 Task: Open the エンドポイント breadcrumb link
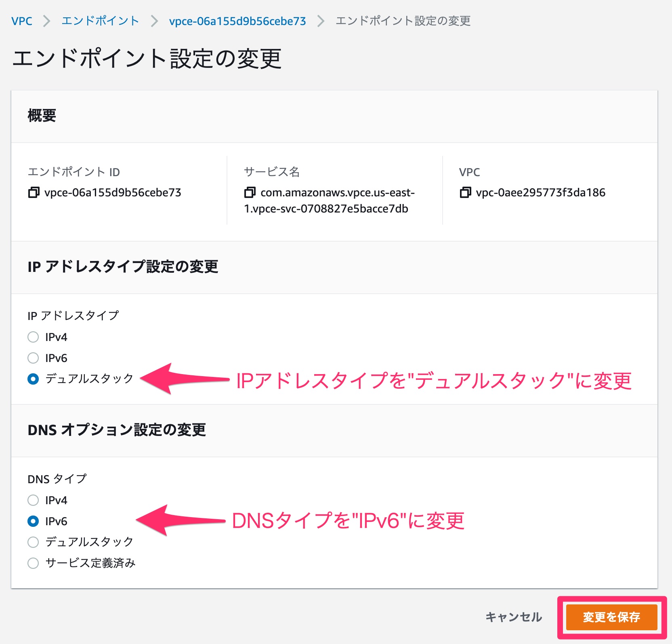(99, 21)
